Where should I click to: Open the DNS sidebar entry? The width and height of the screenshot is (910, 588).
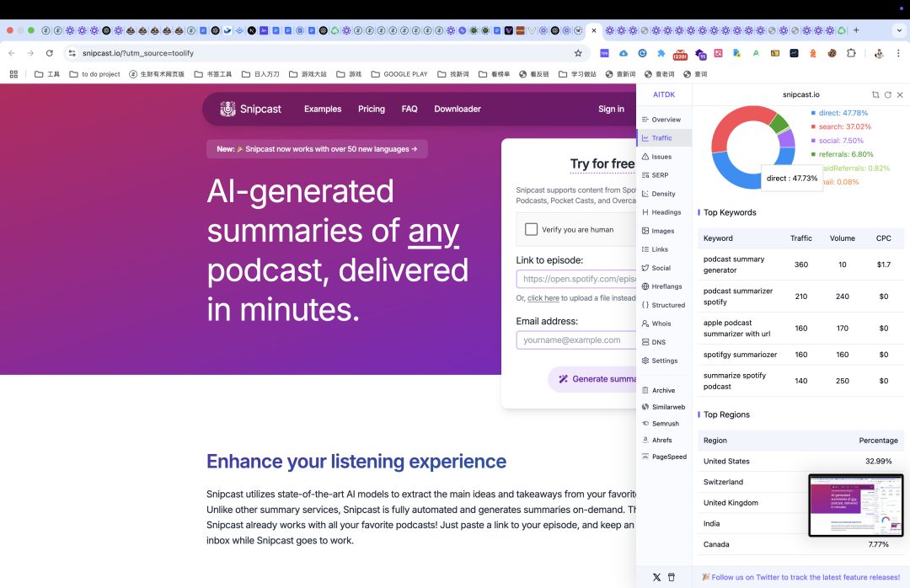click(x=654, y=343)
